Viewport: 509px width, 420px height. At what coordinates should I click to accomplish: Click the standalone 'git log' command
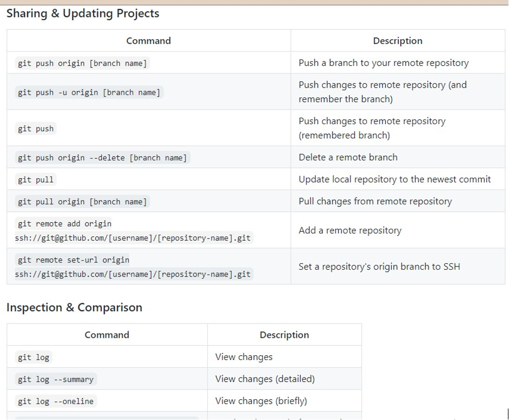[34, 357]
